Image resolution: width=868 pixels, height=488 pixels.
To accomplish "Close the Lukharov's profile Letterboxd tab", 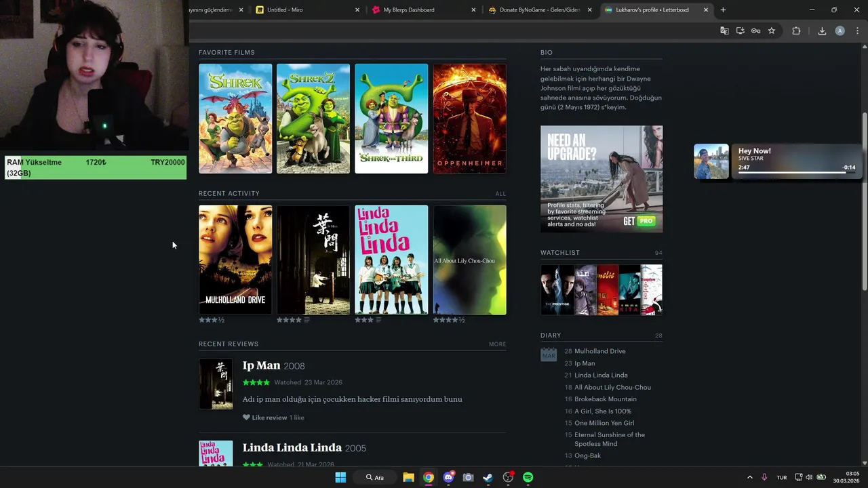I will pyautogui.click(x=706, y=10).
